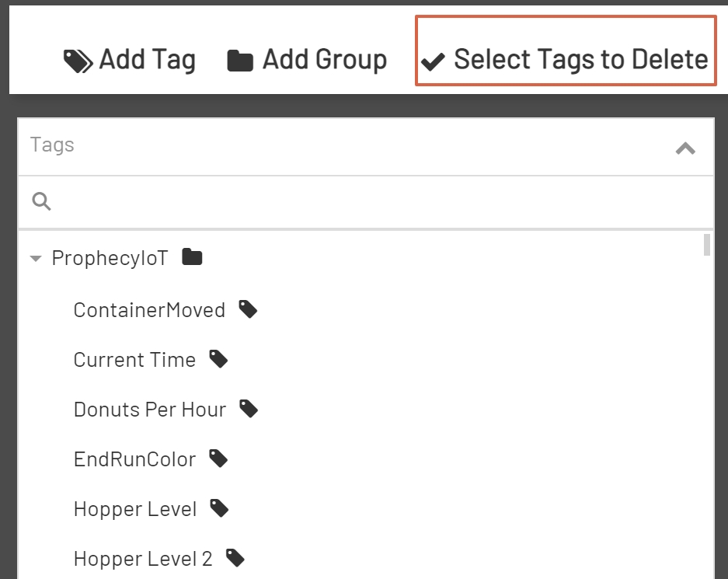Viewport: 728px width, 579px height.
Task: Click the checkmark icon in Select Tags to Delete
Action: click(433, 59)
